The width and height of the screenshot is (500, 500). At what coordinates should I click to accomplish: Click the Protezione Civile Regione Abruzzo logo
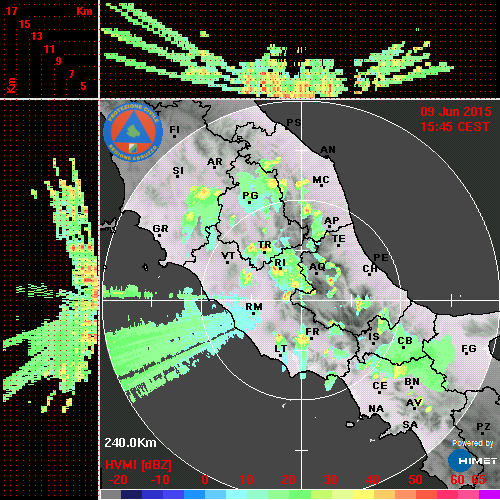[x=133, y=132]
